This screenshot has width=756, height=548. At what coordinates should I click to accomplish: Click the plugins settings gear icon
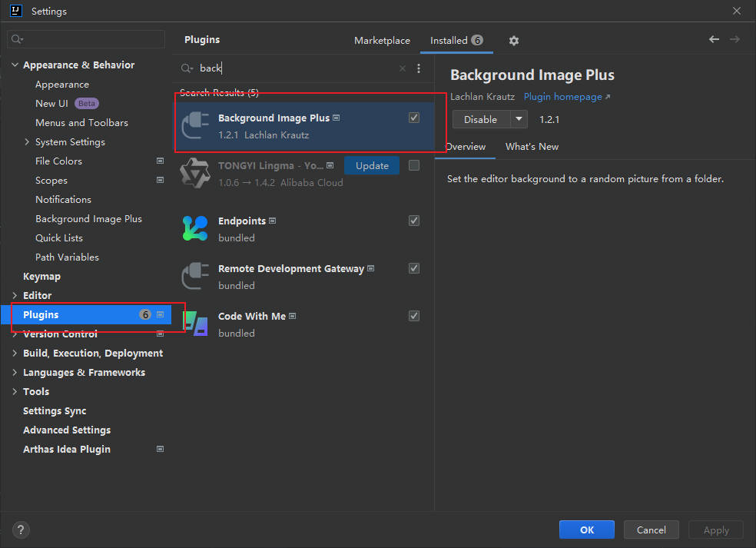513,41
